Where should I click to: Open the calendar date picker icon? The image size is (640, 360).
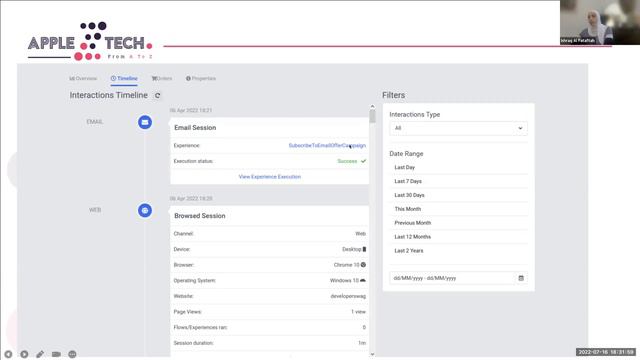(x=521, y=278)
